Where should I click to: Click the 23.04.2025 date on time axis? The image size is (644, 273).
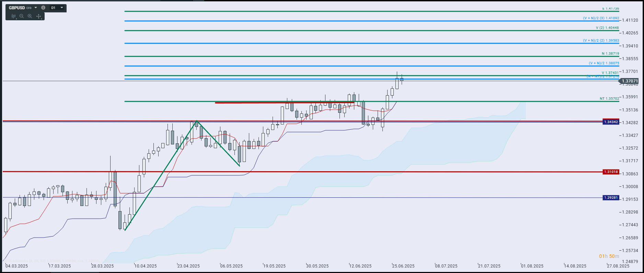click(x=188, y=266)
